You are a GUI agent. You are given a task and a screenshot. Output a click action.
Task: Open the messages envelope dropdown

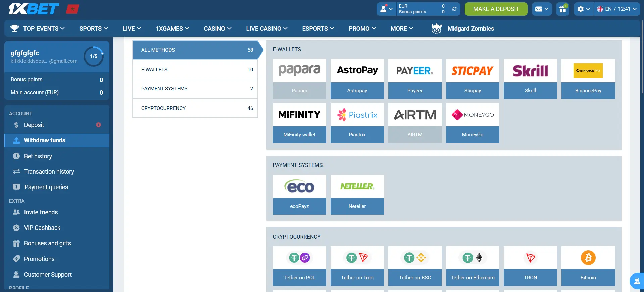(542, 9)
